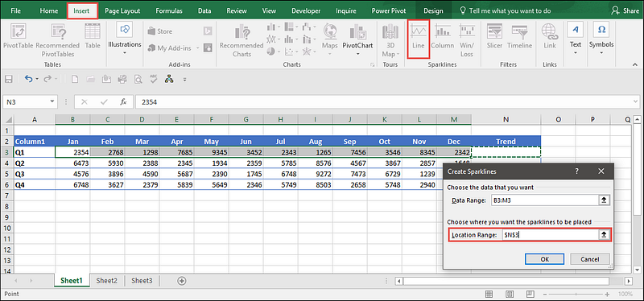Insert a Timeline filter
The width and height of the screenshot is (644, 301).
[x=519, y=36]
